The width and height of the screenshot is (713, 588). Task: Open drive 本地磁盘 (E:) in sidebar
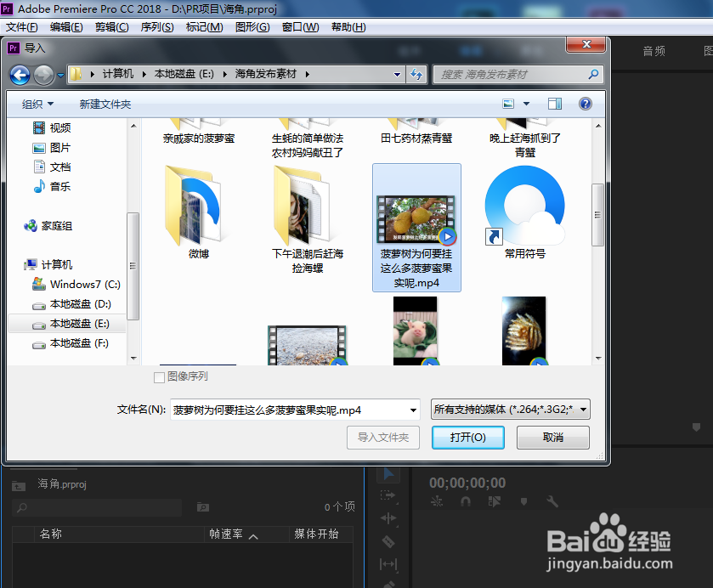pyautogui.click(x=71, y=324)
